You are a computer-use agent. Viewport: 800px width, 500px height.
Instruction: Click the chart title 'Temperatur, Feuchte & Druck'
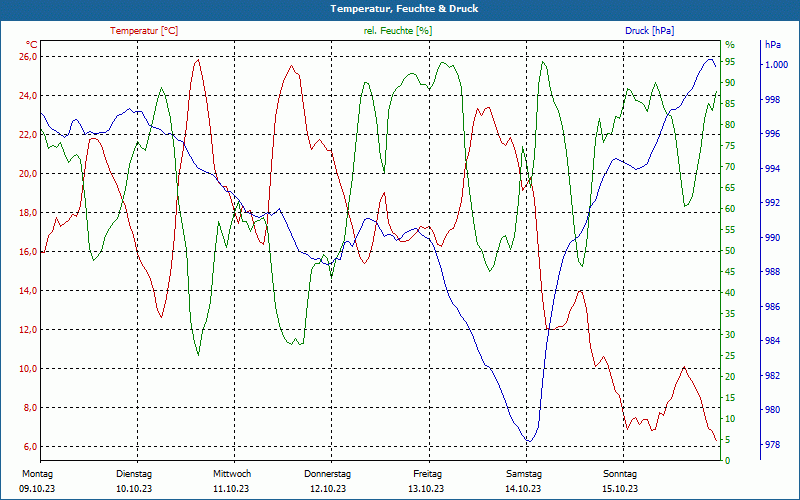(x=404, y=9)
